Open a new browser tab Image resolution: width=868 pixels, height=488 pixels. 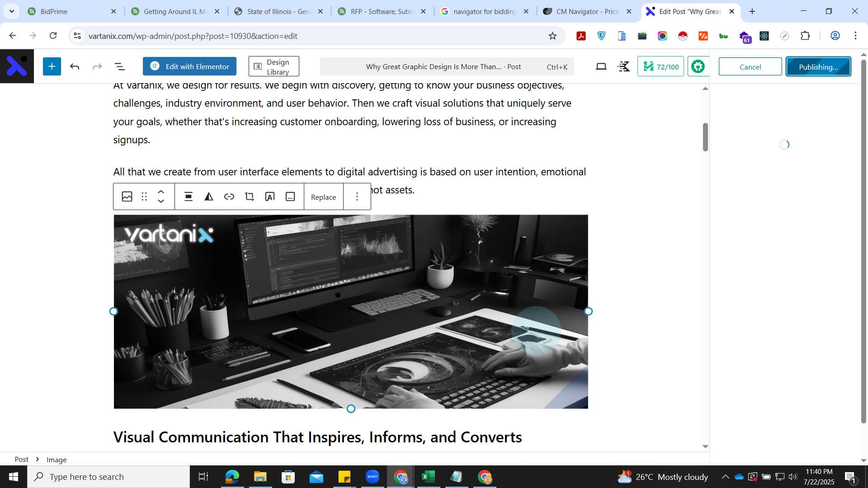(752, 11)
